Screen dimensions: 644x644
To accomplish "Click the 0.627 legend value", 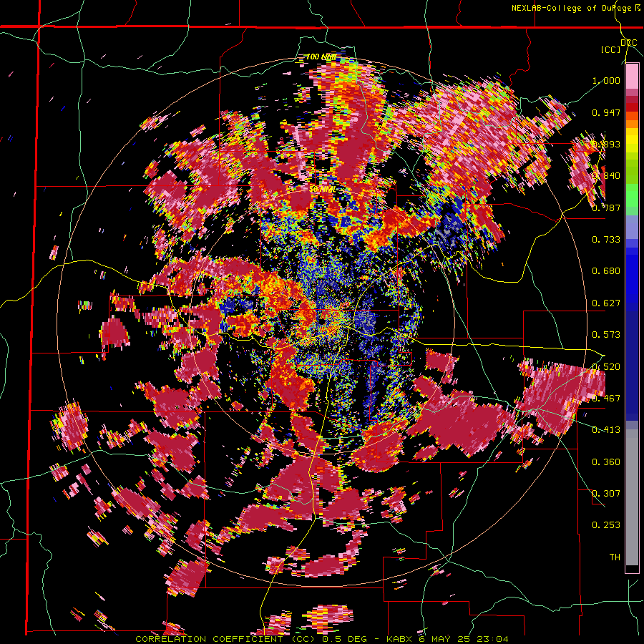I will click(x=606, y=303).
